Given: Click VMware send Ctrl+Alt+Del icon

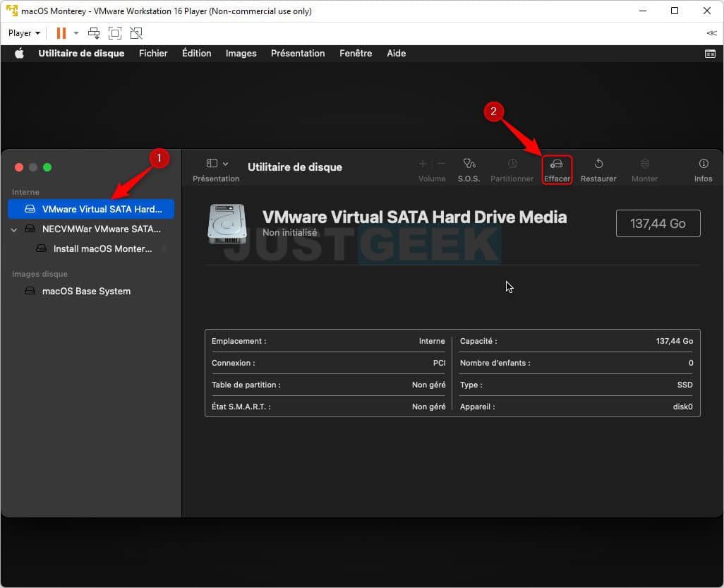Looking at the screenshot, I should point(94,33).
